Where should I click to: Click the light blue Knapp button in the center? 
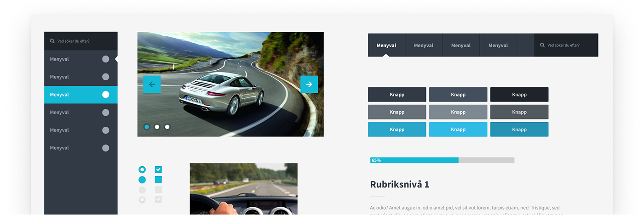pos(458,130)
